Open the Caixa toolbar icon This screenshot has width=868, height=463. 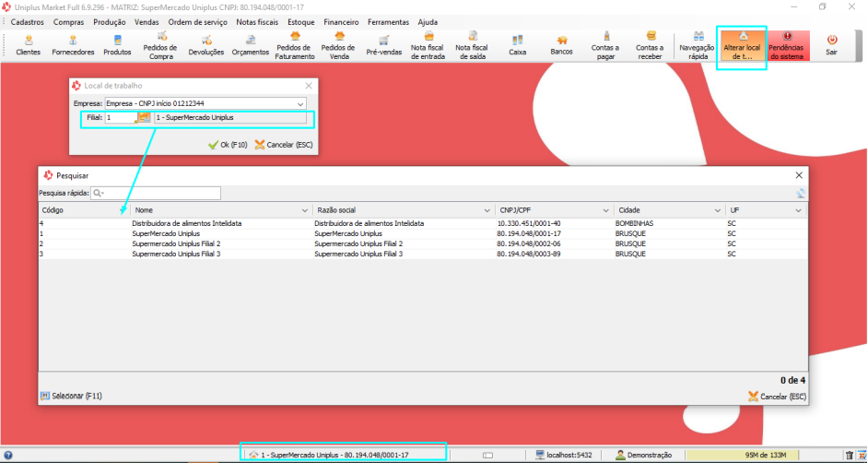518,45
